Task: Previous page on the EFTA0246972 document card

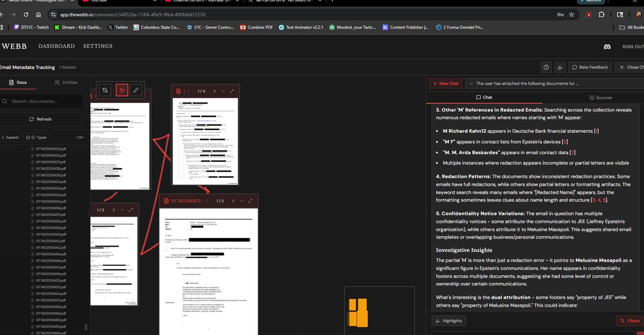Action: tap(207, 201)
